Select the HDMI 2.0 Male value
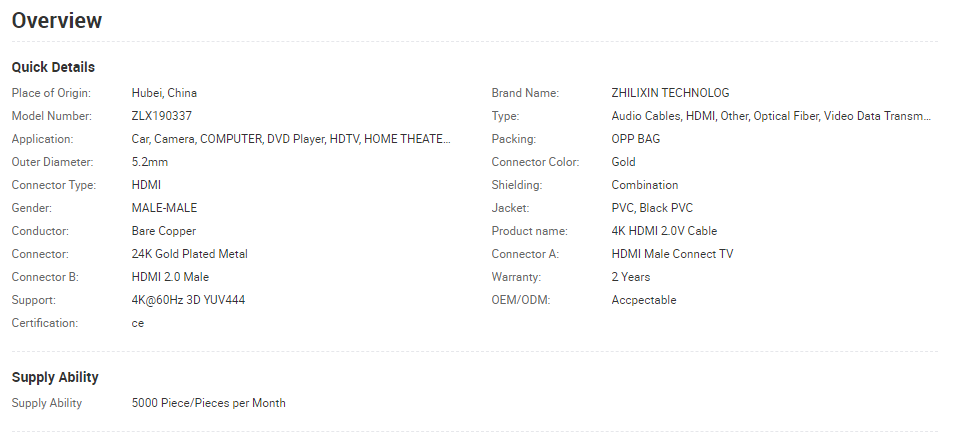Image resolution: width=953 pixels, height=440 pixels. [170, 277]
